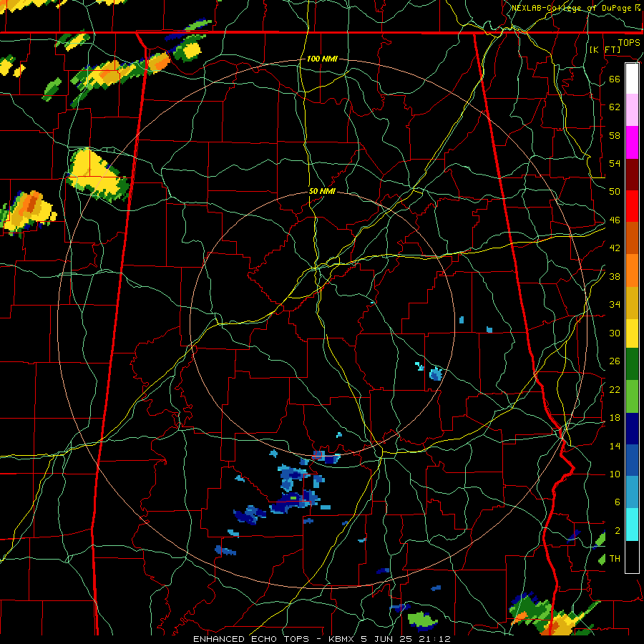Click the "30" legend value
Screen dimensions: 644x644
(x=615, y=333)
